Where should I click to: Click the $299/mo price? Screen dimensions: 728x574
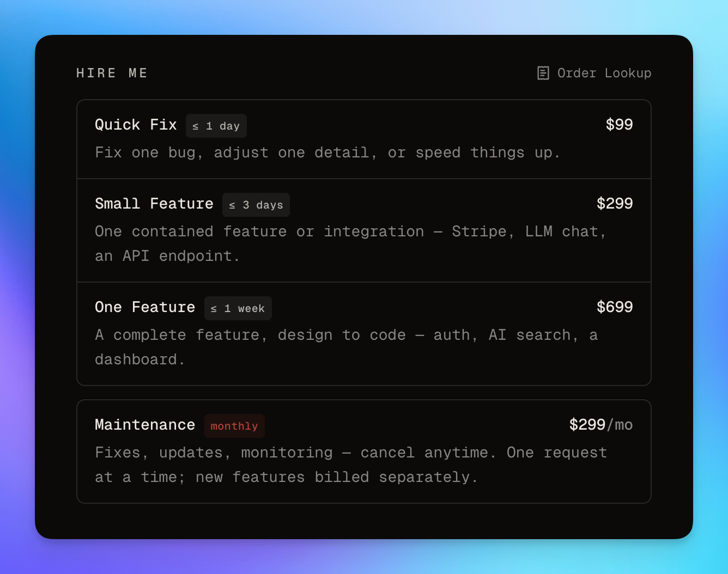(601, 425)
